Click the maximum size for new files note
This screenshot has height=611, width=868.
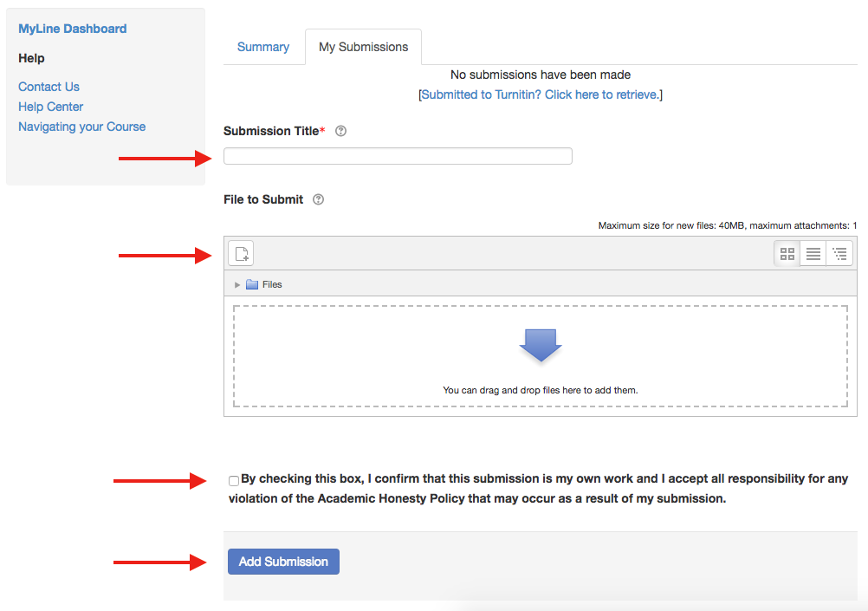point(728,225)
